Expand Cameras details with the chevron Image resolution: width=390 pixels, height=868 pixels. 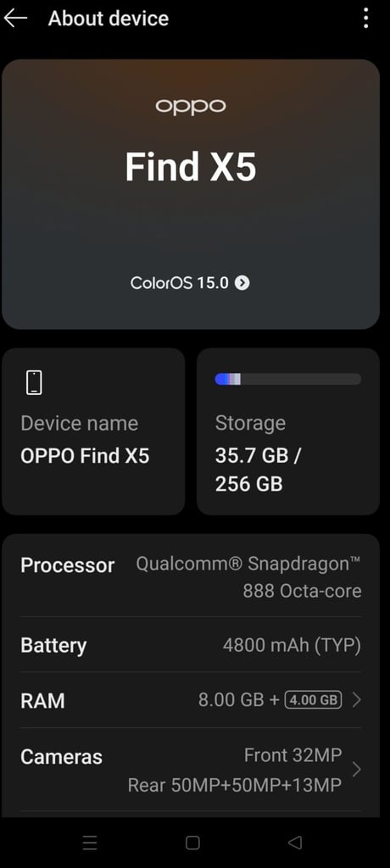(x=357, y=770)
